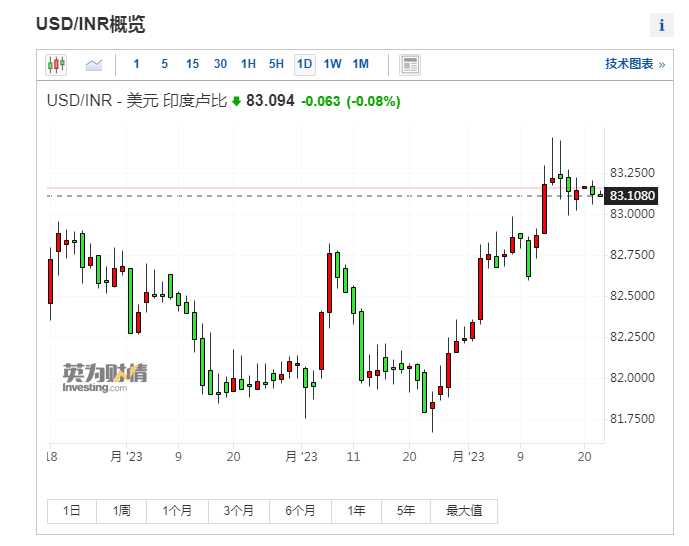The height and width of the screenshot is (546, 689).
Task: Toggle the 1D interval button
Action: 304,64
